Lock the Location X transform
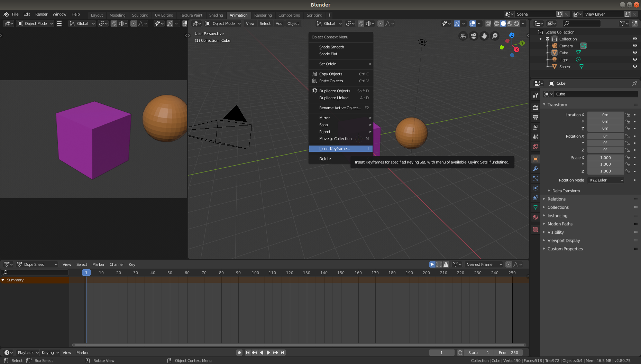 pyautogui.click(x=628, y=115)
